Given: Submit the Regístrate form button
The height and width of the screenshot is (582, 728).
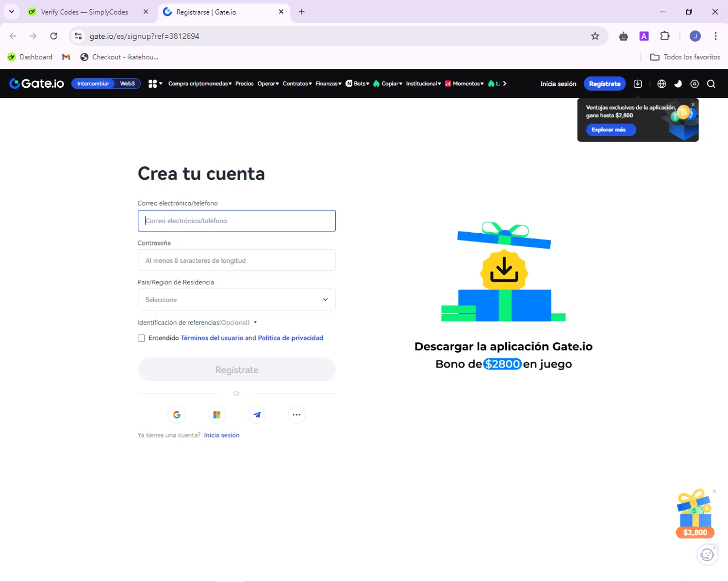Looking at the screenshot, I should click(x=237, y=370).
